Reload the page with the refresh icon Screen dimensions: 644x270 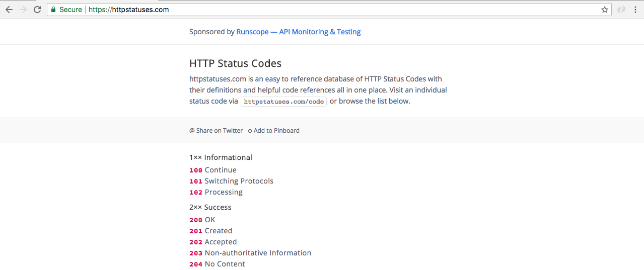coord(37,10)
